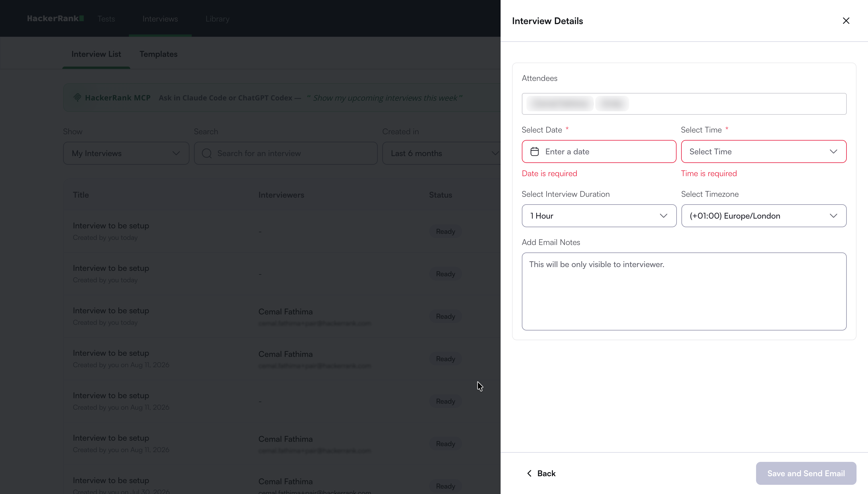Screen dimensions: 868x494
Task: Click the calendar icon in date field
Action: 535,152
